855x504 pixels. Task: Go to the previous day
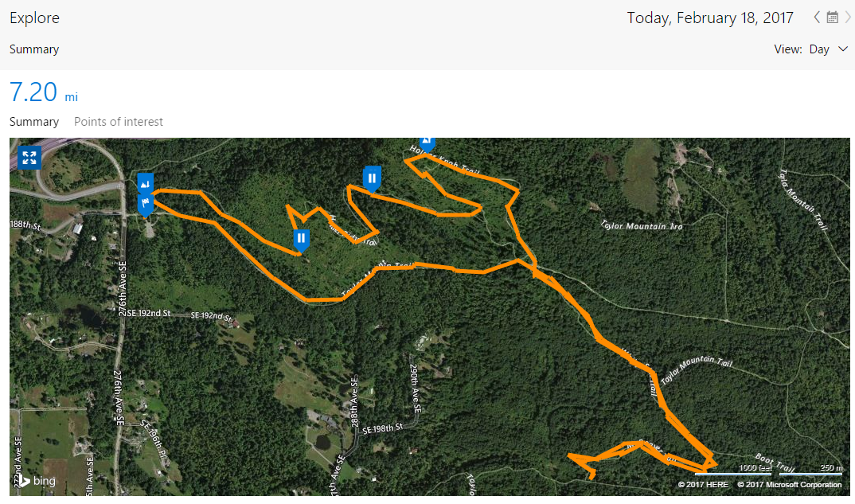[x=817, y=18]
